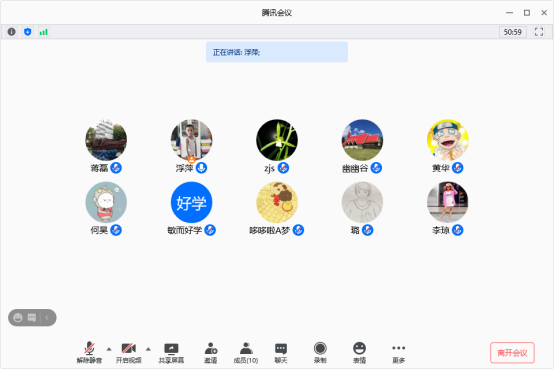Collapse the floating bar with chevron

[x=47, y=318]
